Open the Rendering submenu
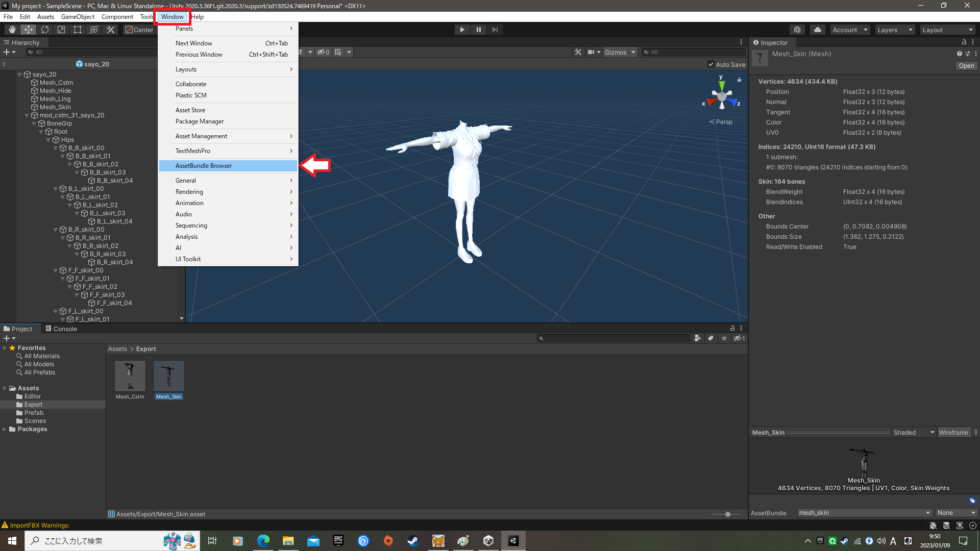The image size is (980, 551). click(228, 192)
